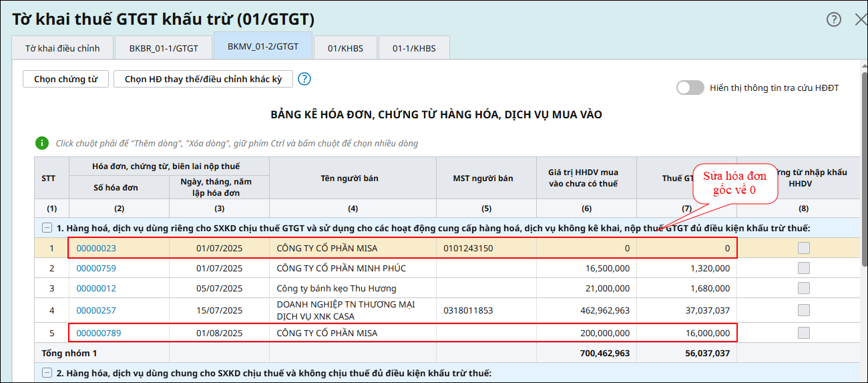Click the help icon beside Chọn HĐ thay thế
This screenshot has width=868, height=383.
pos(304,79)
